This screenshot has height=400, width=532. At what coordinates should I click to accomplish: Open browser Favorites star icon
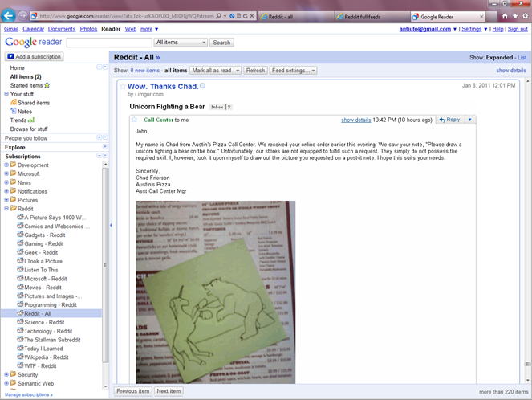pos(515,16)
